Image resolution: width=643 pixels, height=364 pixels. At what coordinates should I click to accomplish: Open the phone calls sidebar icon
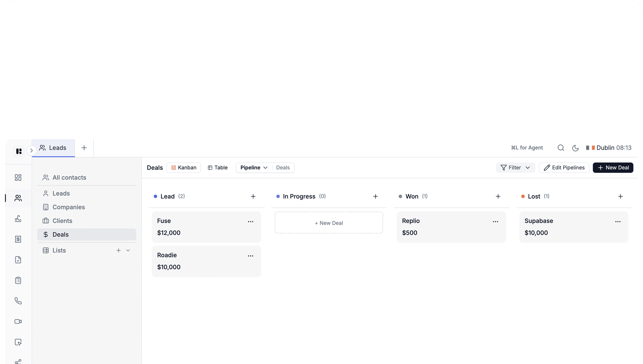point(18,301)
